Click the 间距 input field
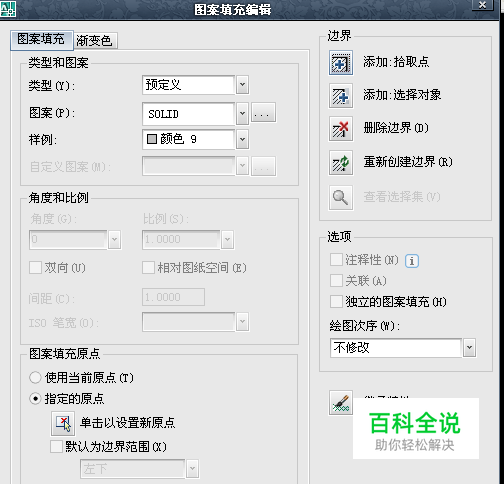 point(173,297)
